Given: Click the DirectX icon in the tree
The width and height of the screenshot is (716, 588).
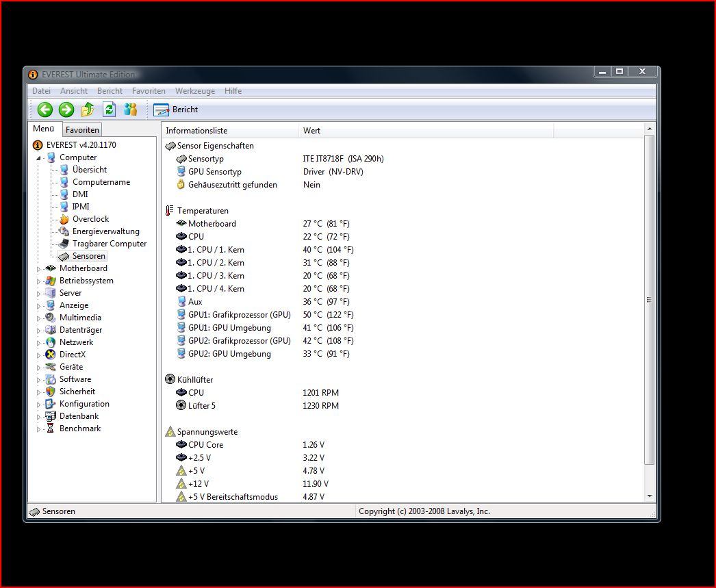Looking at the screenshot, I should click(51, 355).
